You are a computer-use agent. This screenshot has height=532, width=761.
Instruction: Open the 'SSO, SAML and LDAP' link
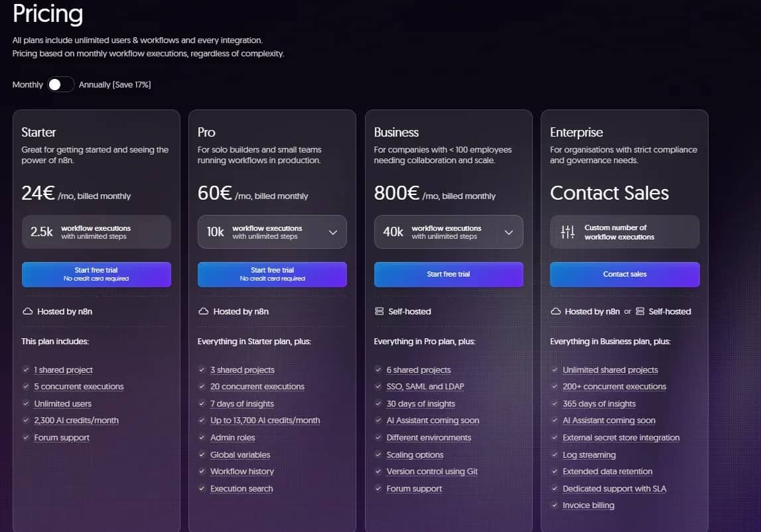click(x=425, y=387)
